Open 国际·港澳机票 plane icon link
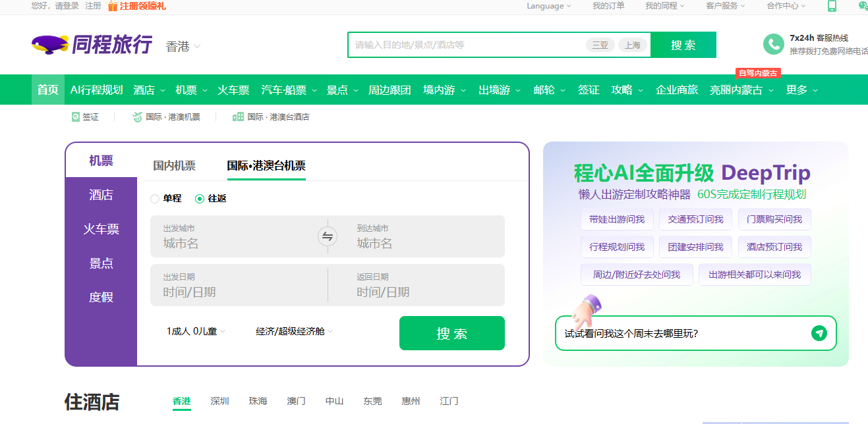The image size is (868, 424). pyautogui.click(x=137, y=117)
